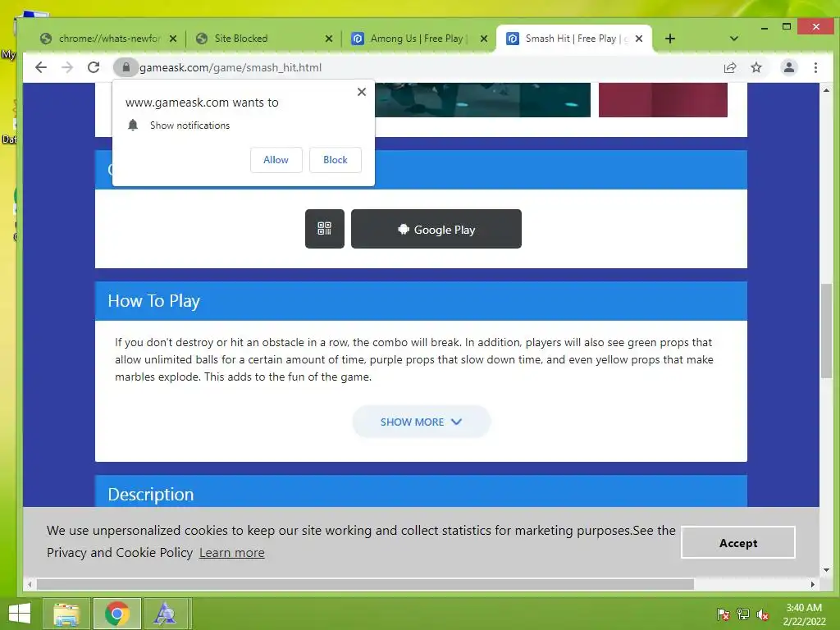This screenshot has height=630, width=840.
Task: Close the Among Us tab
Action: click(484, 39)
